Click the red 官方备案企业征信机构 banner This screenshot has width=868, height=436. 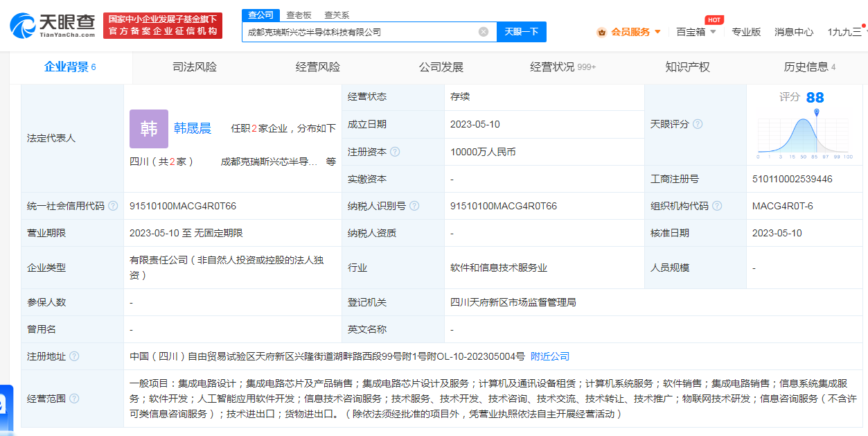click(162, 26)
